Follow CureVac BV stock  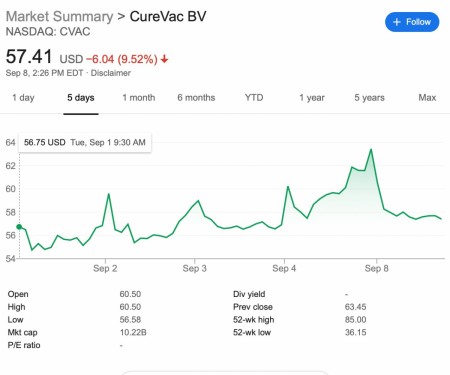point(412,22)
